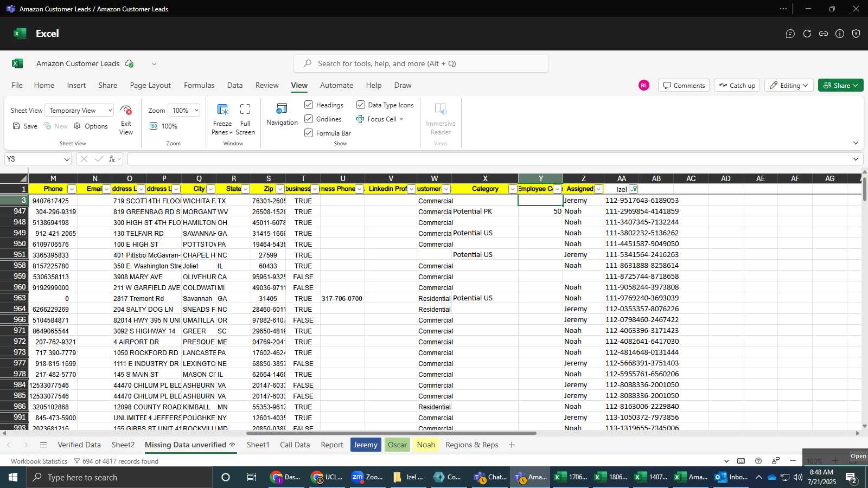The image size is (868, 488).
Task: Toggle the Data Type Icons checkbox
Action: click(361, 105)
